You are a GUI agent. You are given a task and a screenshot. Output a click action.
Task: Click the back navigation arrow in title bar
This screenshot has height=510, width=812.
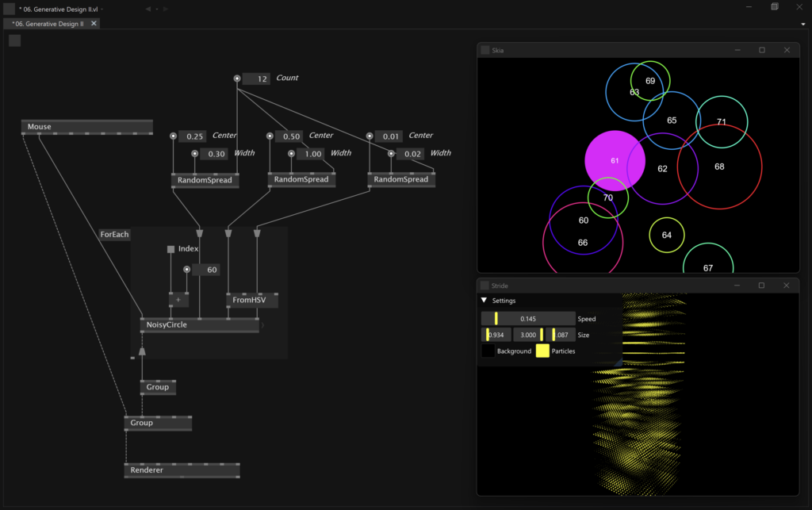tap(148, 9)
